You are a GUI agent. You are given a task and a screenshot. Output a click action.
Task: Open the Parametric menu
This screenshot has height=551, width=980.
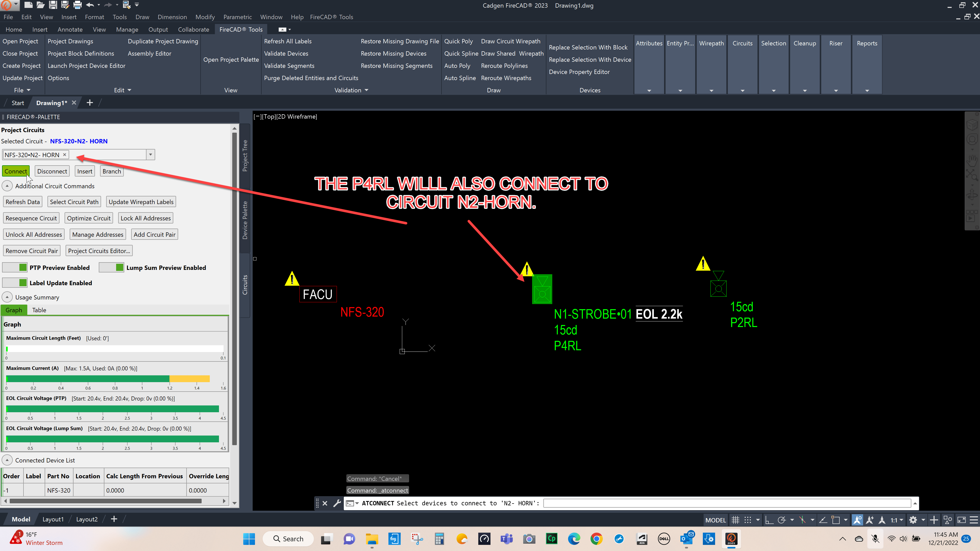point(237,17)
